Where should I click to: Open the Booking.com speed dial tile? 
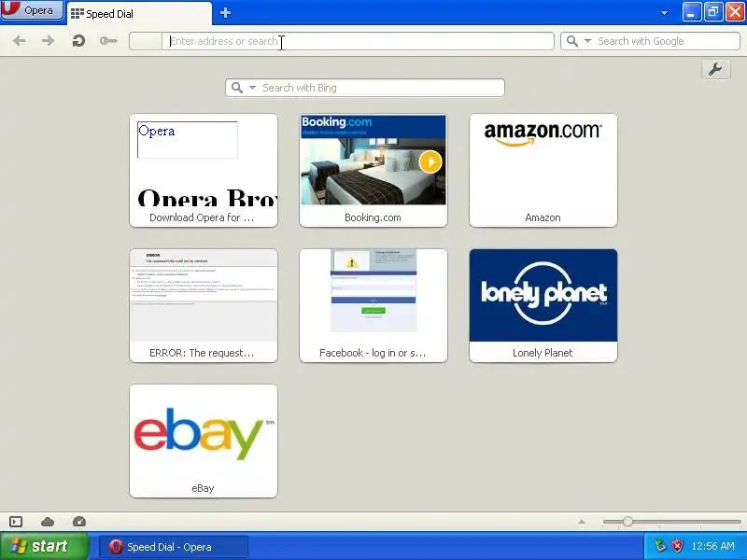[x=373, y=170]
